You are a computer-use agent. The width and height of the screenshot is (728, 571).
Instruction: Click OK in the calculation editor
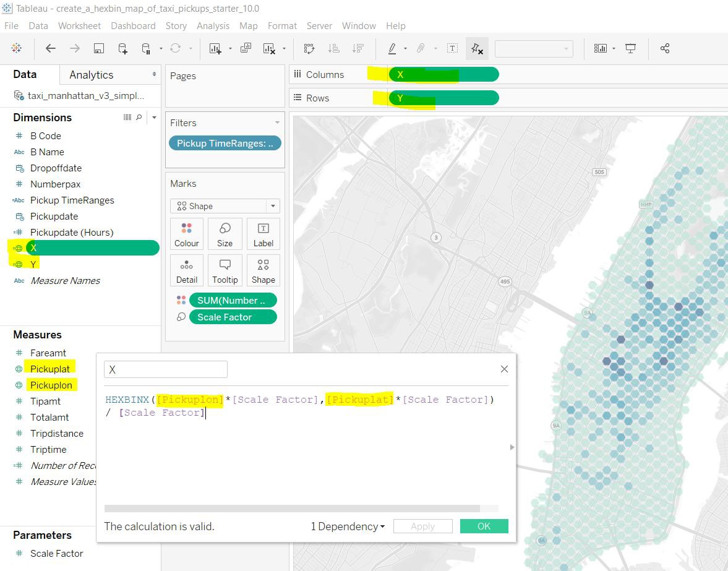(x=484, y=526)
